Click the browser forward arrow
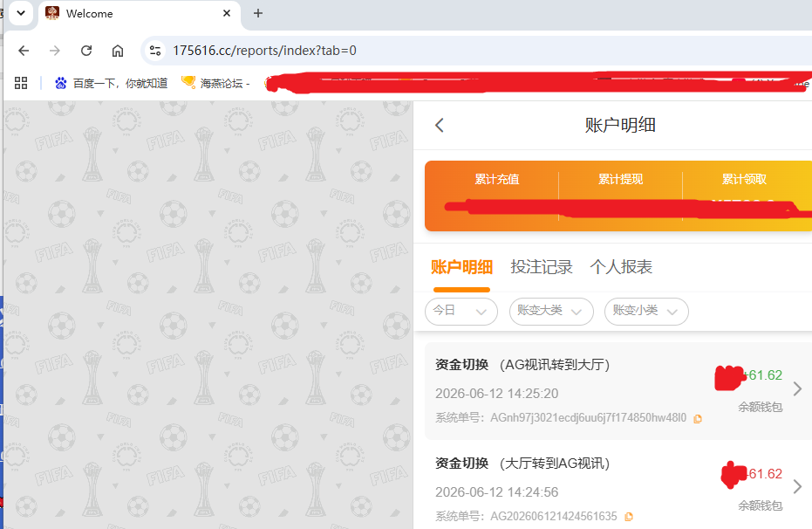The height and width of the screenshot is (529, 812). pos(54,51)
